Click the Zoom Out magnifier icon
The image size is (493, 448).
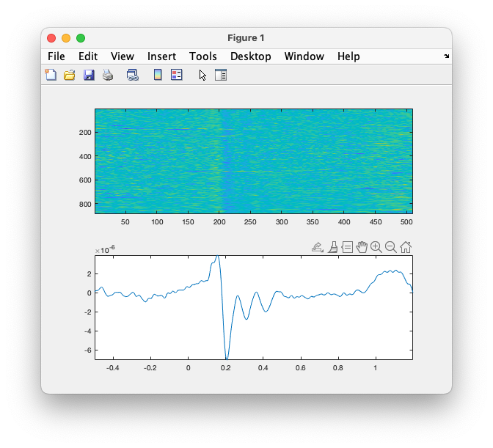(390, 247)
